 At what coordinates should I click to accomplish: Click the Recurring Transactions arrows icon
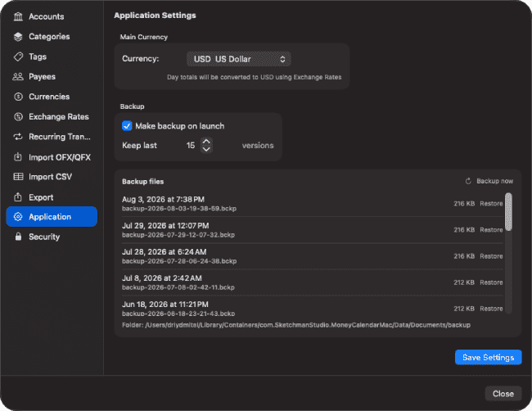[18, 137]
